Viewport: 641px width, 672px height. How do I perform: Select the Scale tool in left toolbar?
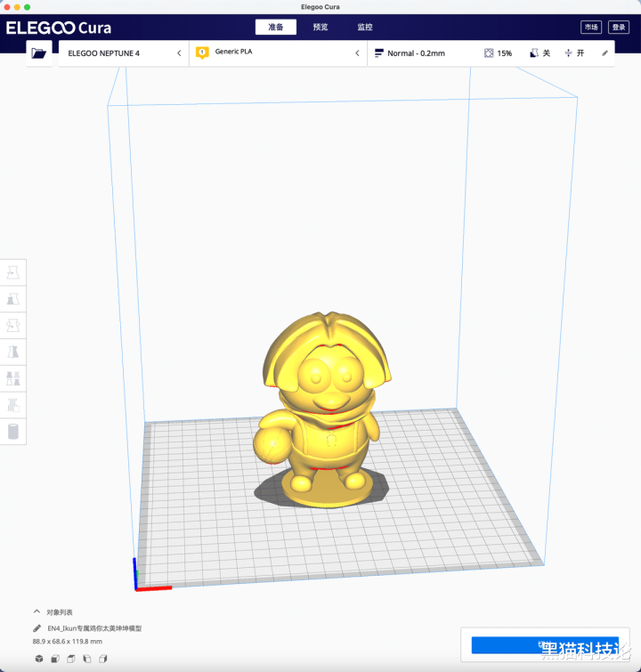point(12,299)
